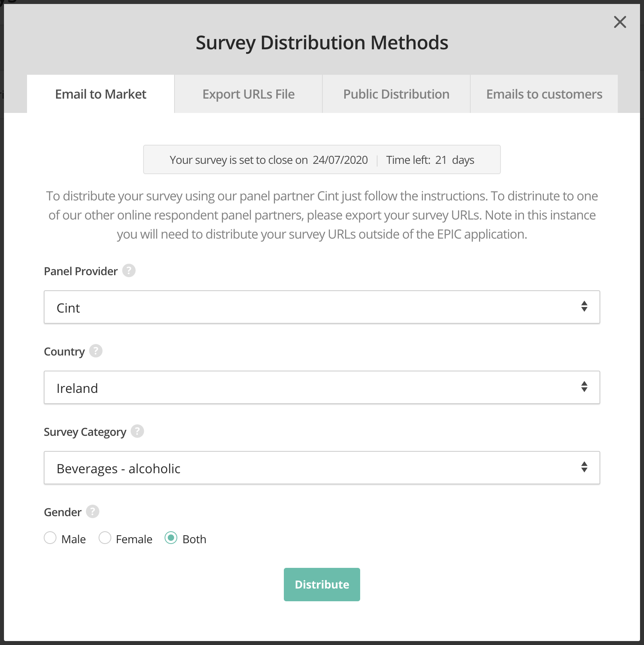Open the Survey Category help tooltip icon
The image size is (644, 645).
pos(137,431)
